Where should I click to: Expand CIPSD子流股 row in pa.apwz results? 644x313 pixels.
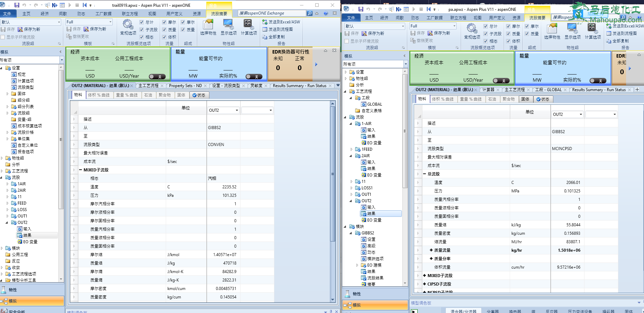(424, 284)
